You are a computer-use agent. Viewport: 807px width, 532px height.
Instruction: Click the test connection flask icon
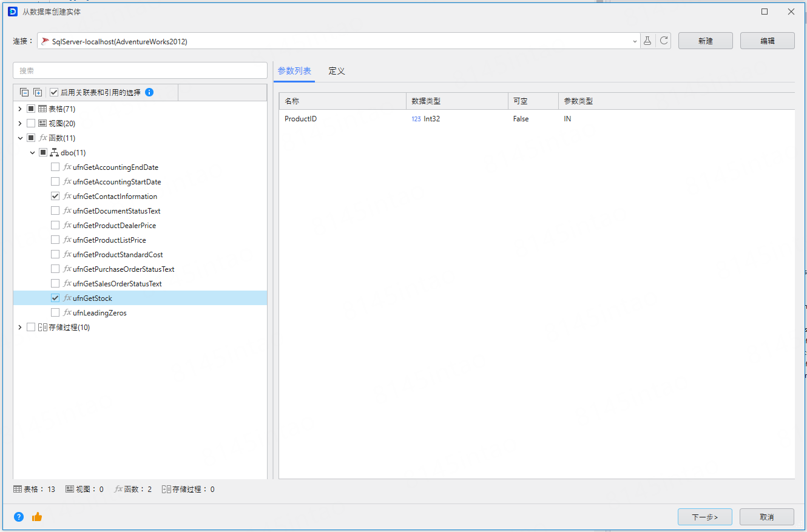coord(647,41)
